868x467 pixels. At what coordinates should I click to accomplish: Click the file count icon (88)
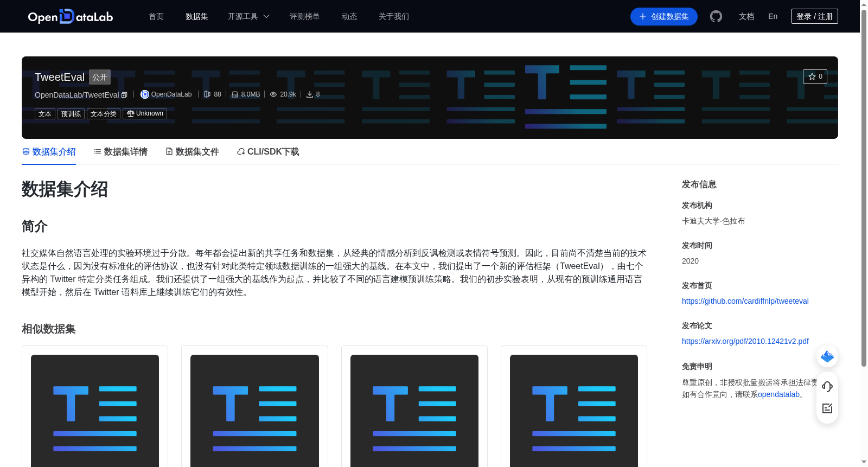click(207, 94)
